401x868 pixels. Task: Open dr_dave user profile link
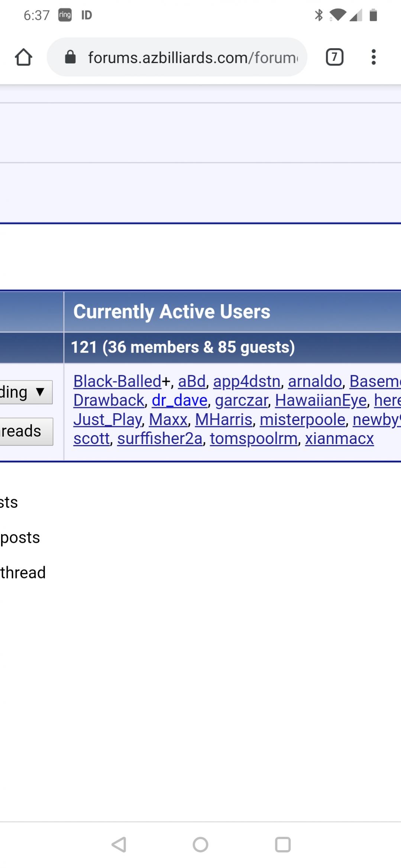point(180,400)
